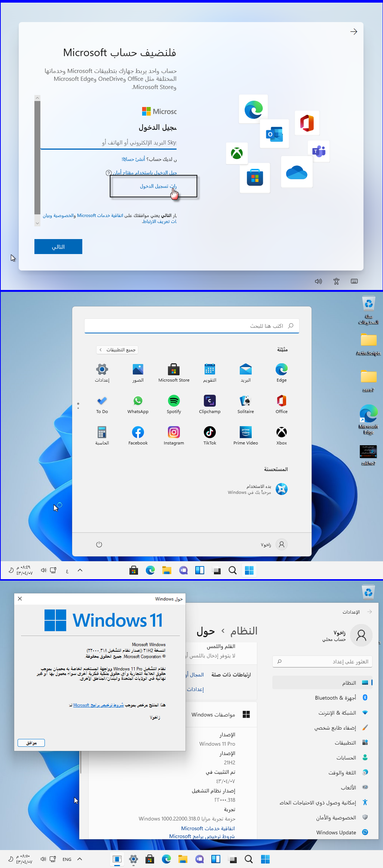Open Prime Video from pinned apps
This screenshot has width=383, height=868.
tap(246, 436)
